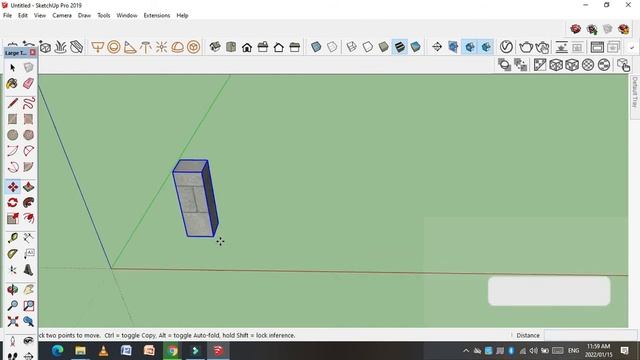Open the Camera menu
The height and width of the screenshot is (360, 640).
click(x=62, y=16)
